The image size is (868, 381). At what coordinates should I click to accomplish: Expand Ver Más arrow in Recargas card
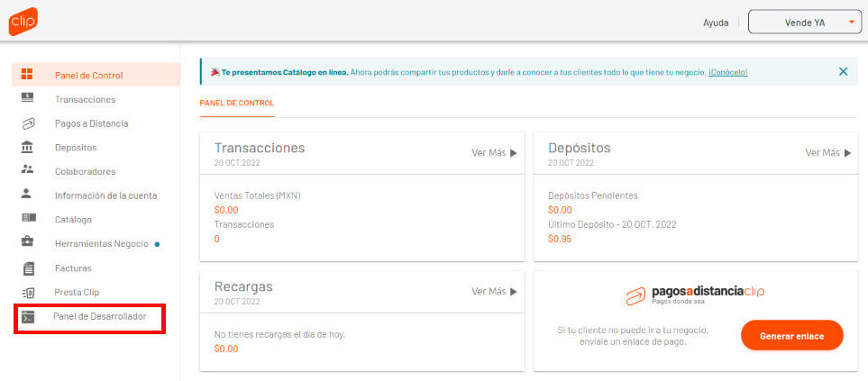tap(513, 292)
